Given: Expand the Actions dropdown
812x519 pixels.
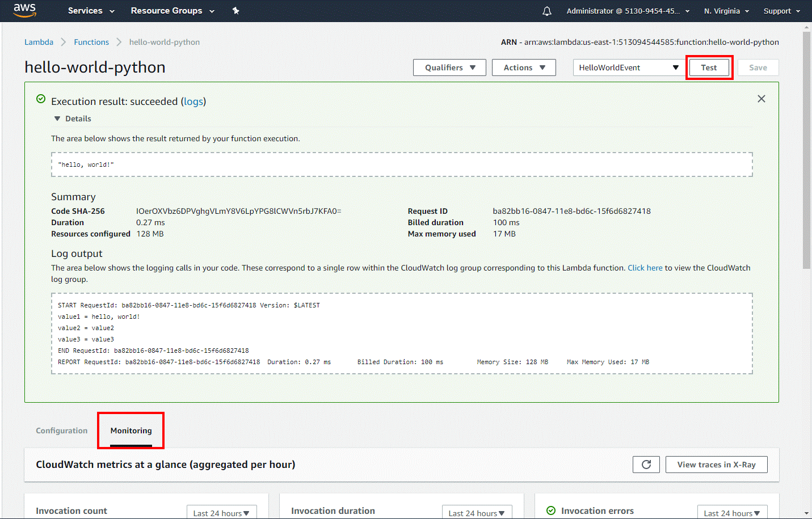Looking at the screenshot, I should pyautogui.click(x=524, y=67).
